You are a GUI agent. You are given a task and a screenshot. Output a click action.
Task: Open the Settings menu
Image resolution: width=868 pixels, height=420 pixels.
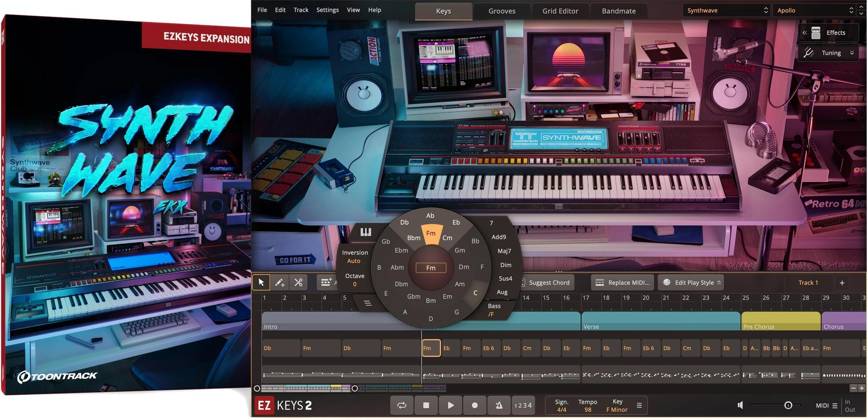pos(327,10)
